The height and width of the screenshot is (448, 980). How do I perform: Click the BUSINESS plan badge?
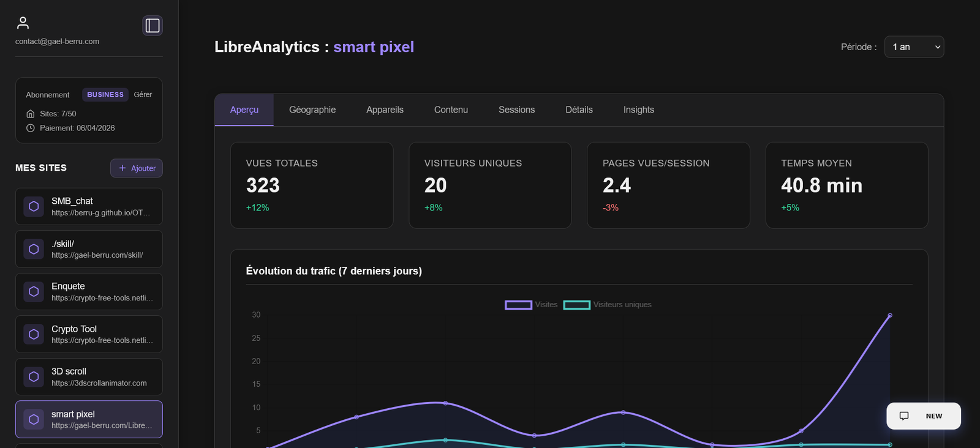coord(105,95)
